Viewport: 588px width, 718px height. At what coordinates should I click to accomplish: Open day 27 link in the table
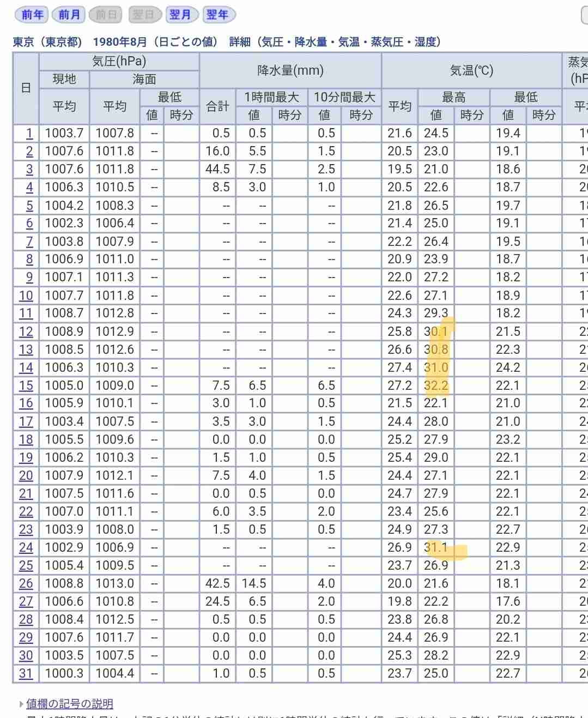(x=26, y=601)
